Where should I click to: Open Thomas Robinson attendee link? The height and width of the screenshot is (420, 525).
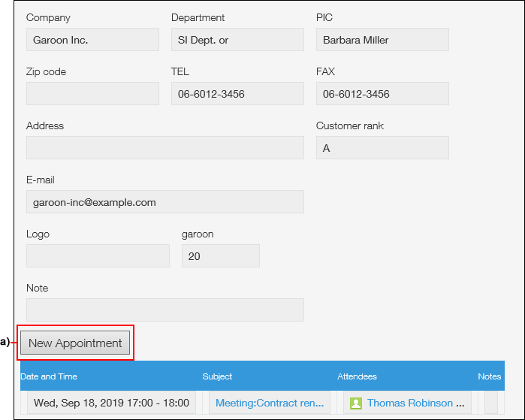click(410, 403)
